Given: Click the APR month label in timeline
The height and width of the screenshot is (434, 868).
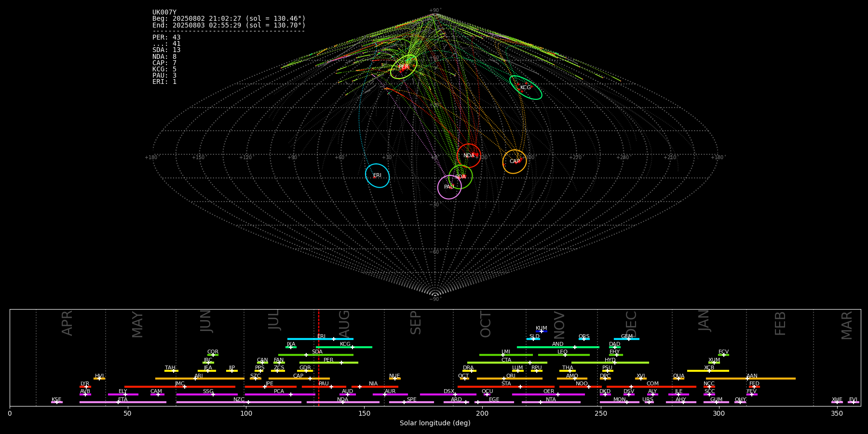Looking at the screenshot, I should [67, 324].
